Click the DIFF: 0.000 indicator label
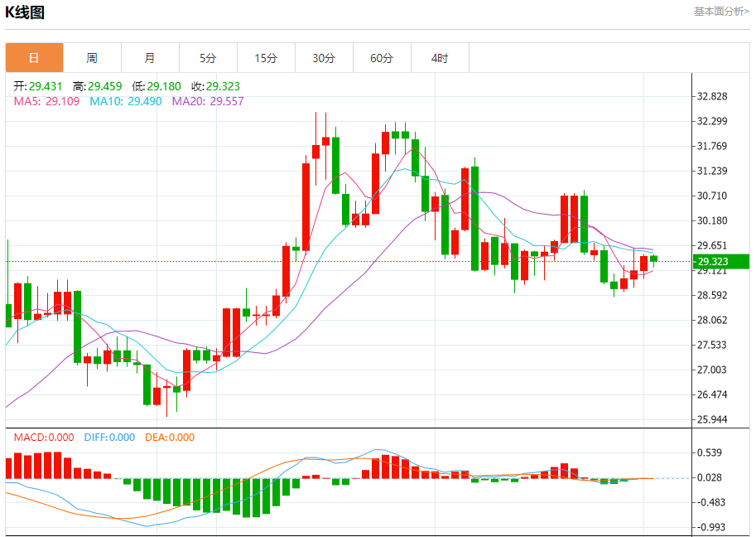756x537 pixels. coord(109,438)
